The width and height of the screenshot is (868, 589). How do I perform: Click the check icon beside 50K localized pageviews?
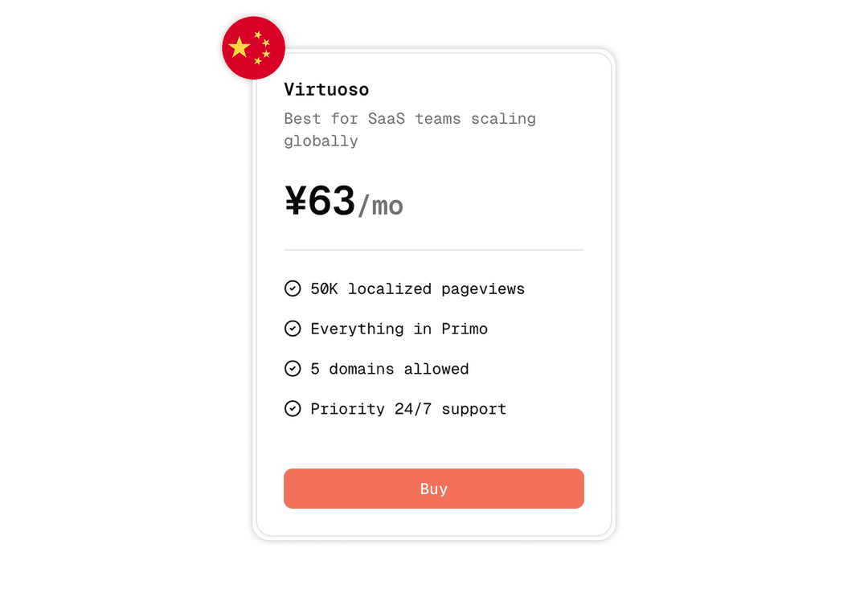293,288
